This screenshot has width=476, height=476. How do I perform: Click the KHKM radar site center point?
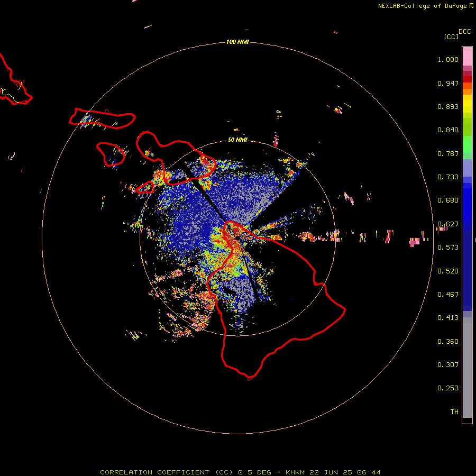click(237, 239)
